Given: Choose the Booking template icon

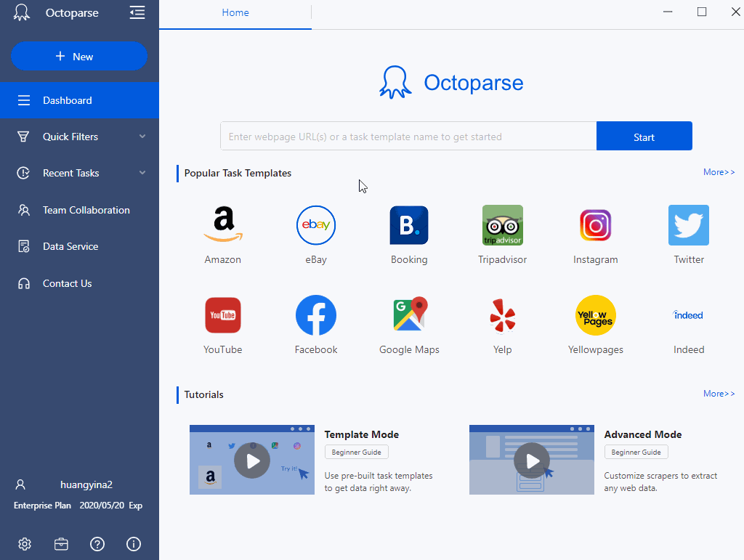Looking at the screenshot, I should [x=409, y=224].
